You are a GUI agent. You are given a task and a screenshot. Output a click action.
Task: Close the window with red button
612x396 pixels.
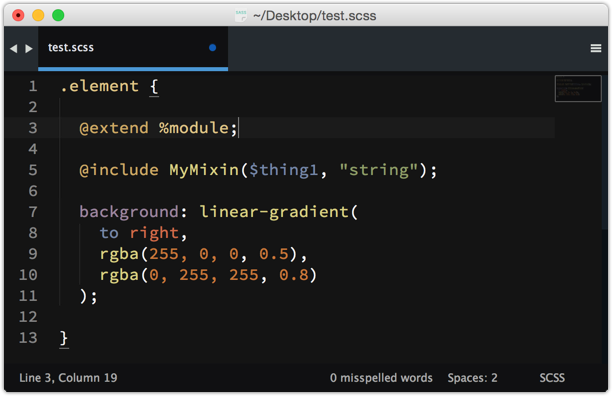pyautogui.click(x=18, y=15)
